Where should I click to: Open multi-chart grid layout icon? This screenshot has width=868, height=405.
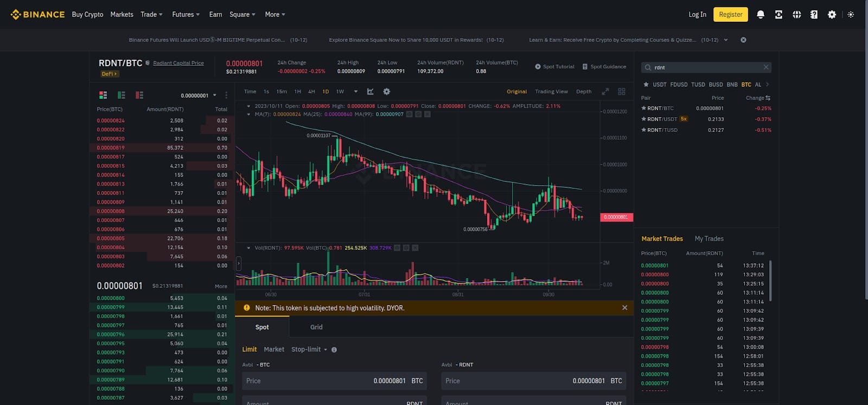(x=622, y=91)
